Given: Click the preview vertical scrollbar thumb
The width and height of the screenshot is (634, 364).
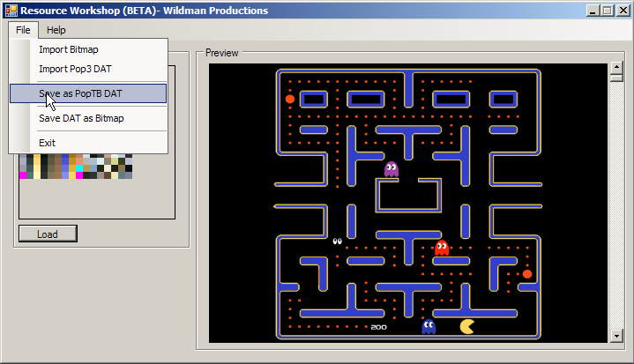Looking at the screenshot, I should tap(616, 78).
